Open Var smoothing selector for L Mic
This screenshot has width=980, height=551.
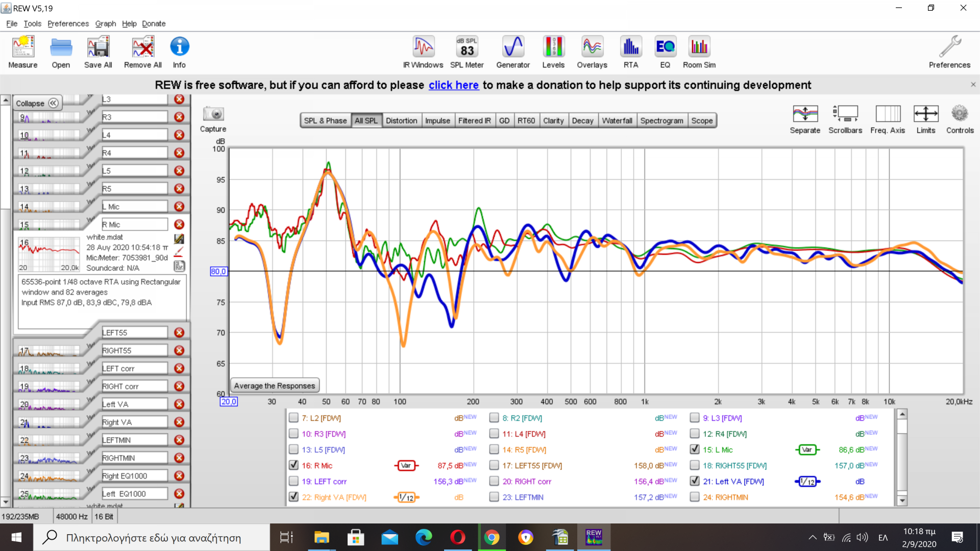tap(807, 449)
